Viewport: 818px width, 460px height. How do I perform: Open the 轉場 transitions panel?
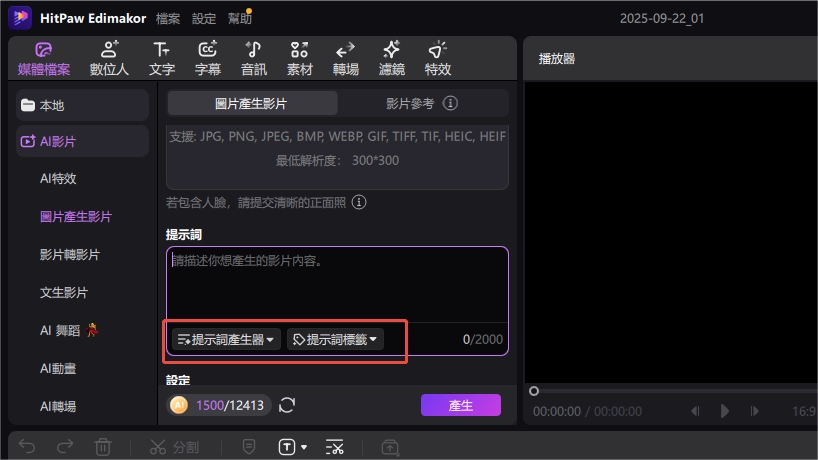pos(345,59)
